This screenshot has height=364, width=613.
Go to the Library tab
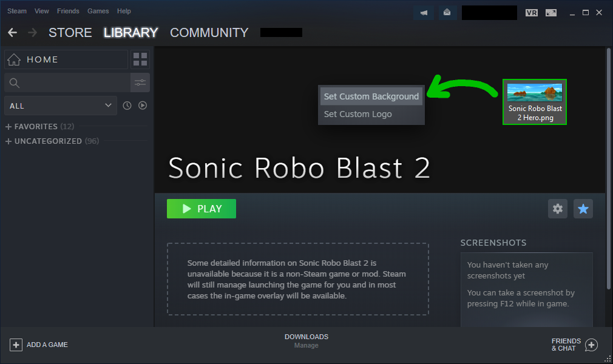[x=130, y=32]
